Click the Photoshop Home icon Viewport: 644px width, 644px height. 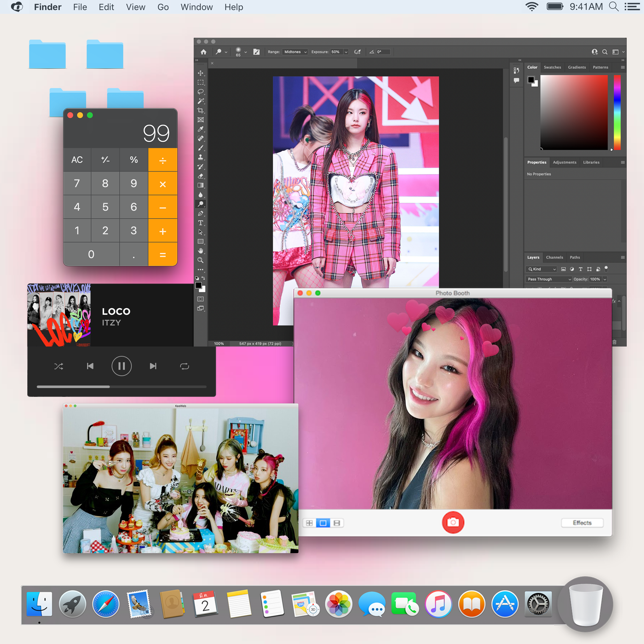(203, 52)
